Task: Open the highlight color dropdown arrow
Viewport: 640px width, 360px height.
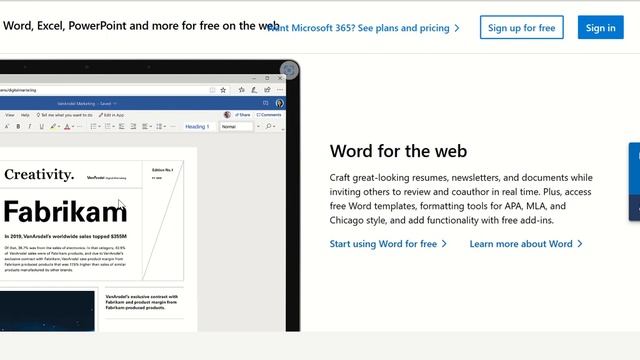Action: tap(59, 126)
